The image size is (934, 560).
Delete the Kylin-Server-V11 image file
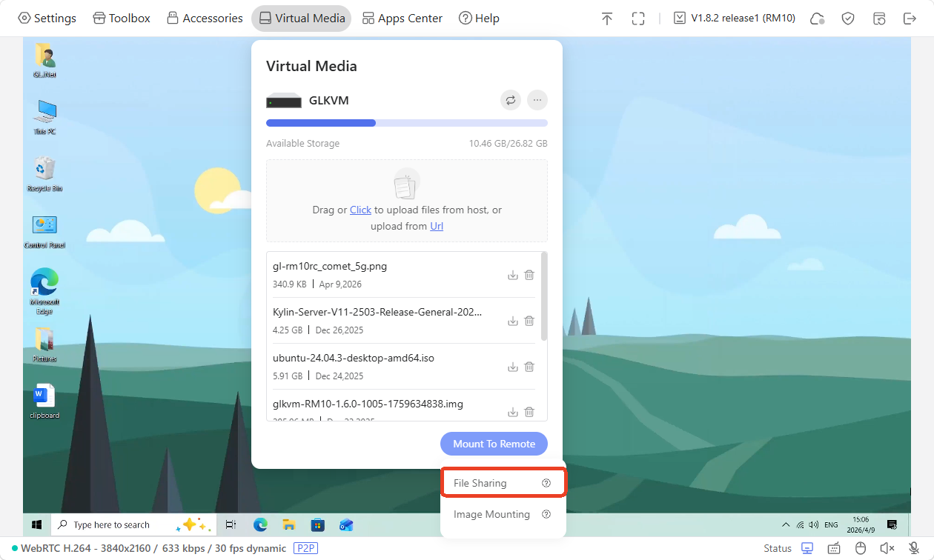[x=529, y=321]
